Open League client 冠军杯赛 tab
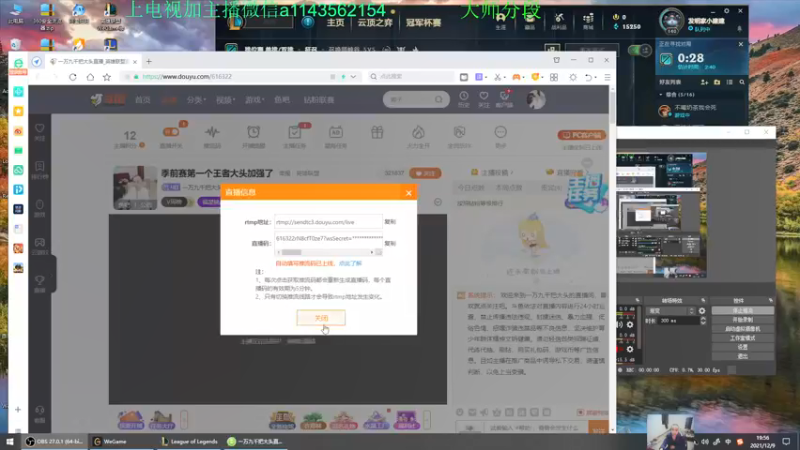800x450 pixels. [423, 23]
